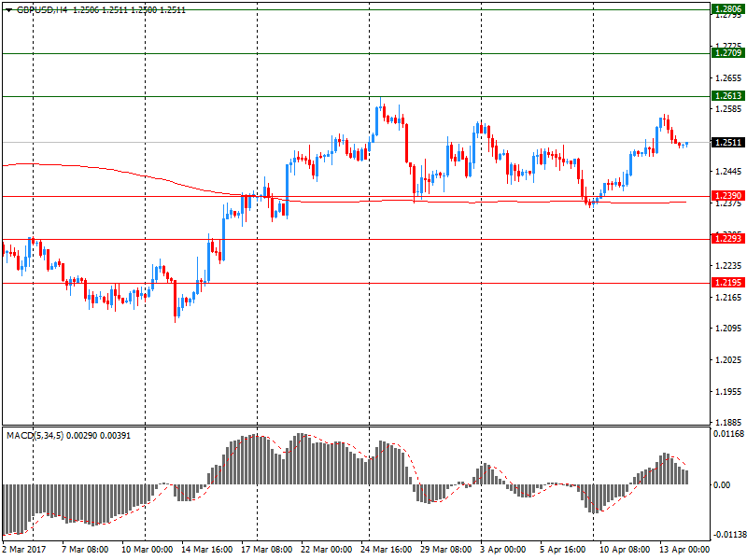The width and height of the screenshot is (747, 560).
Task: Click the MACD scale value 0.01168
Action: tap(728, 434)
